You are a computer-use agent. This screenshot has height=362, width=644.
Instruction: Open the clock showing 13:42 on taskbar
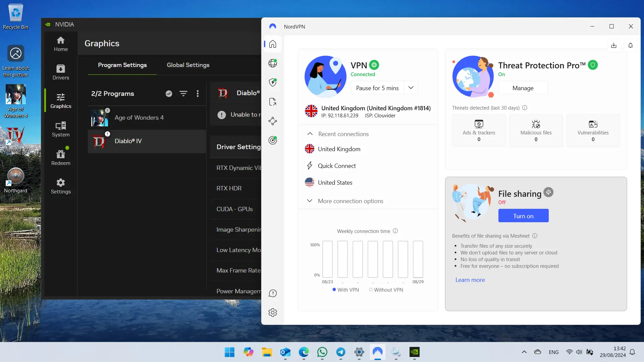click(613, 352)
